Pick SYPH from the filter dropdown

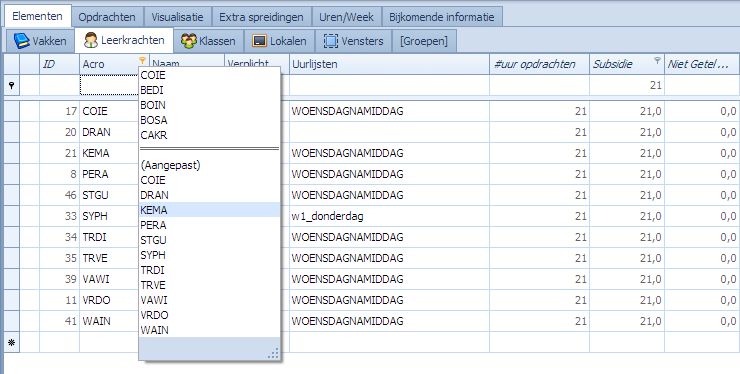click(209, 255)
